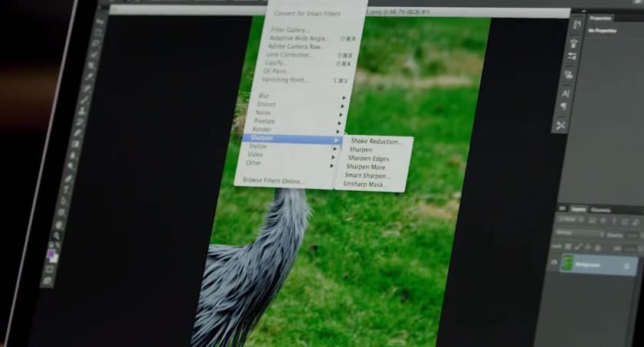Select the Pen tool
The width and height of the screenshot is (644, 347).
[x=70, y=179]
